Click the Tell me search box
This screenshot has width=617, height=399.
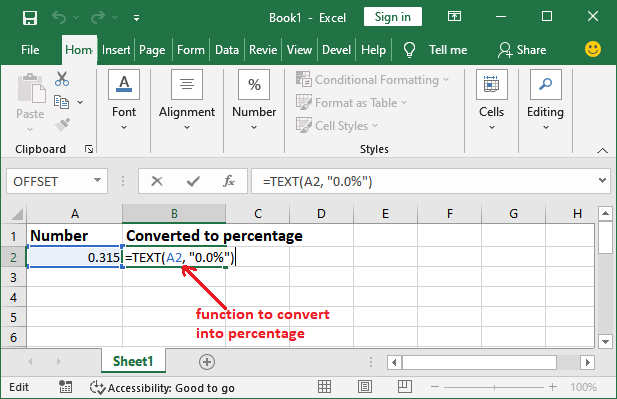tap(448, 50)
